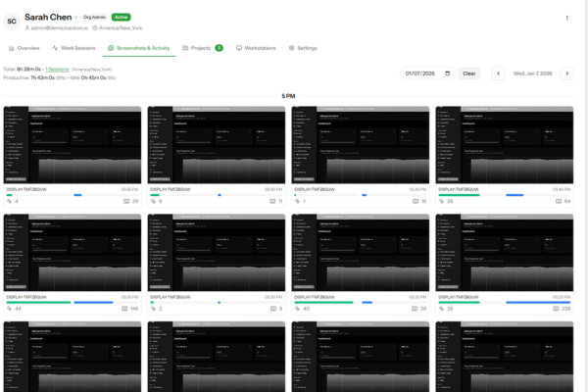Click the blue activity bar on 05:20 PM card

point(538,303)
